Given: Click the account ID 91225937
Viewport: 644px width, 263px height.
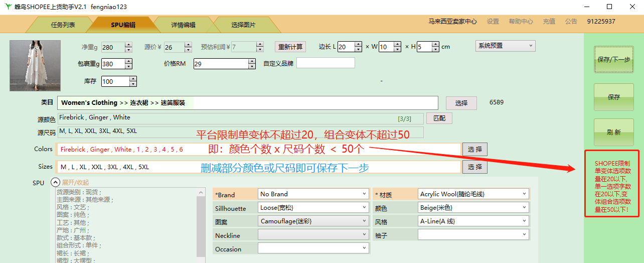Looking at the screenshot, I should coord(601,22).
